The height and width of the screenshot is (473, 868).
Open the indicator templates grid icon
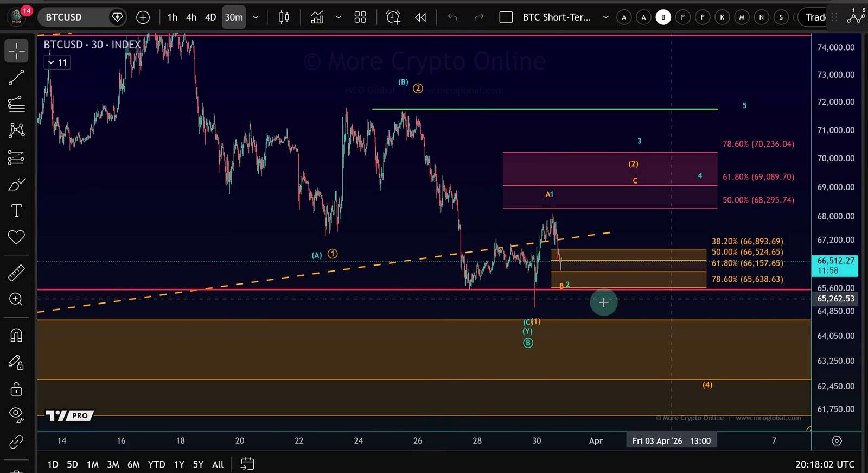(x=360, y=17)
